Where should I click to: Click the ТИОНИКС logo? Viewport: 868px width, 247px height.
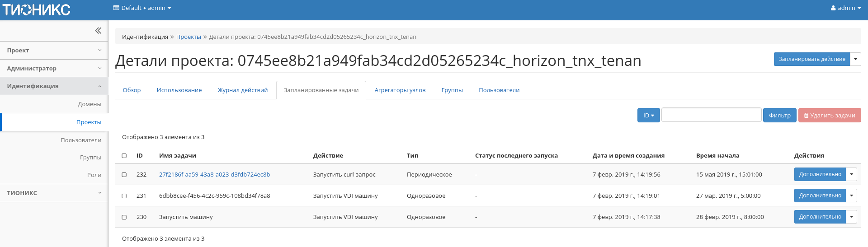point(37,9)
